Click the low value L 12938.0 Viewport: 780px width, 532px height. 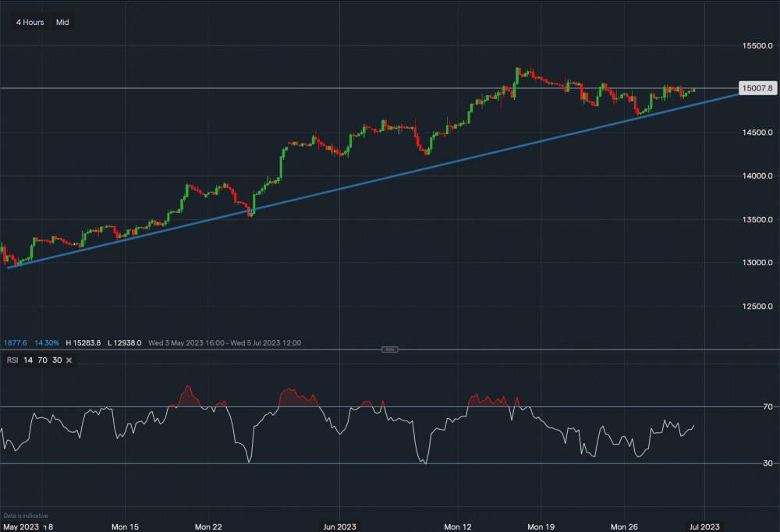point(126,342)
